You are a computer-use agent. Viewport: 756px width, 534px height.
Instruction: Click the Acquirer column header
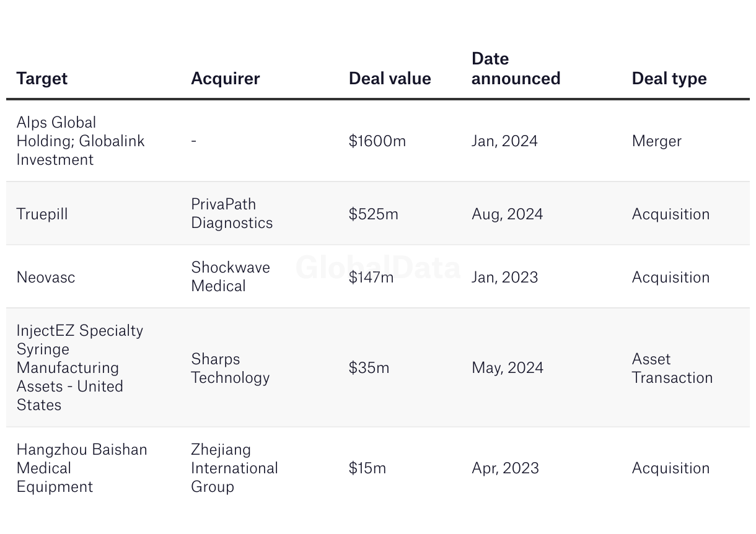pyautogui.click(x=225, y=79)
